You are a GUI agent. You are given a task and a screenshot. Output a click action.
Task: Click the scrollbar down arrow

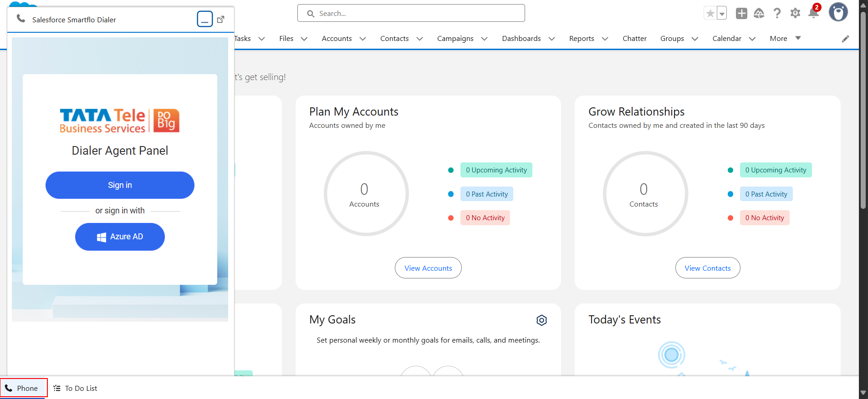pos(863,393)
